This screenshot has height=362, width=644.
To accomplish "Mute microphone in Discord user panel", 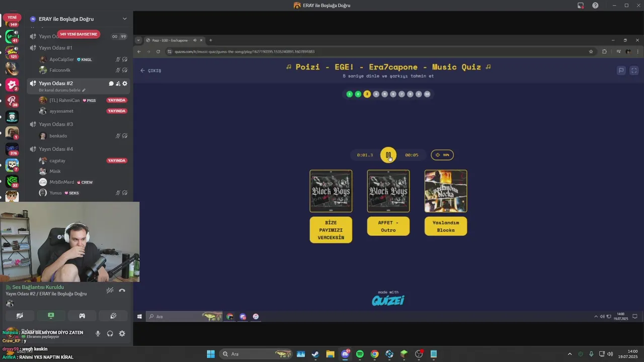I will tap(98, 333).
